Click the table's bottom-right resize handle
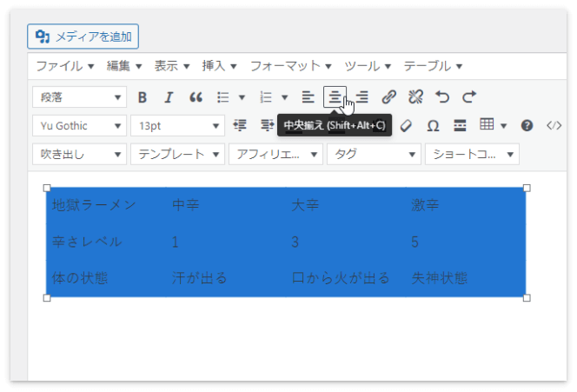 pyautogui.click(x=527, y=298)
